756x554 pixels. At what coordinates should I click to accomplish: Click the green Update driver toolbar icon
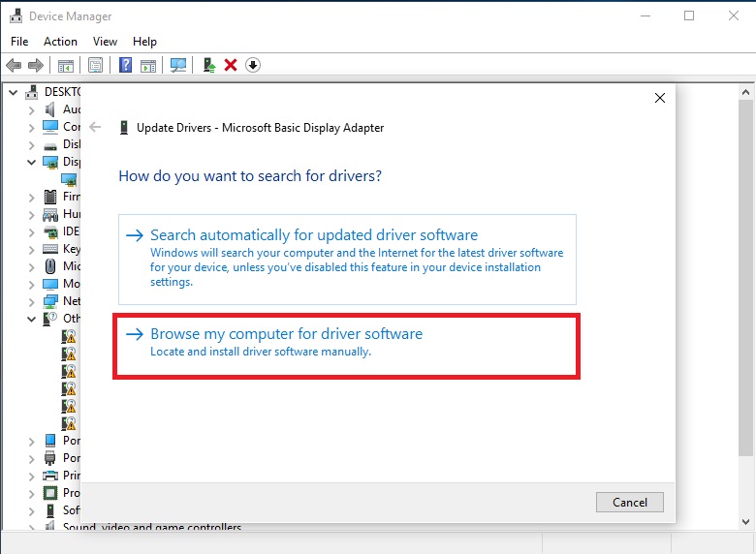[208, 65]
